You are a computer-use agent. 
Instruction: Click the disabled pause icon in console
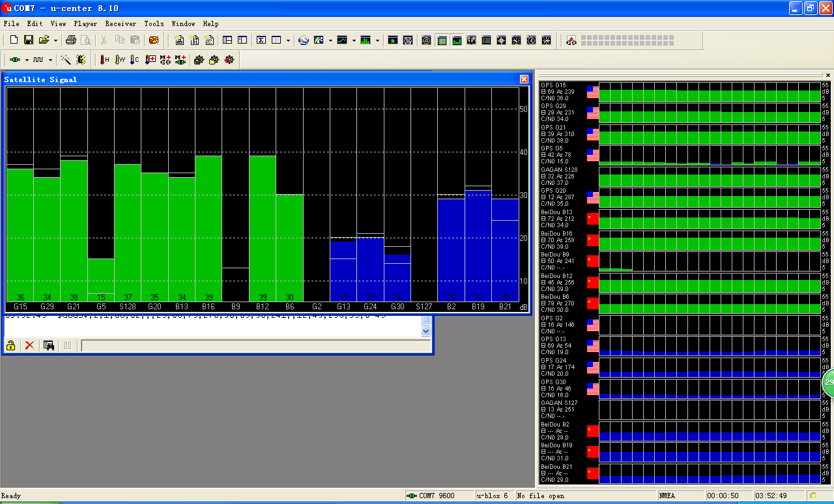point(67,345)
